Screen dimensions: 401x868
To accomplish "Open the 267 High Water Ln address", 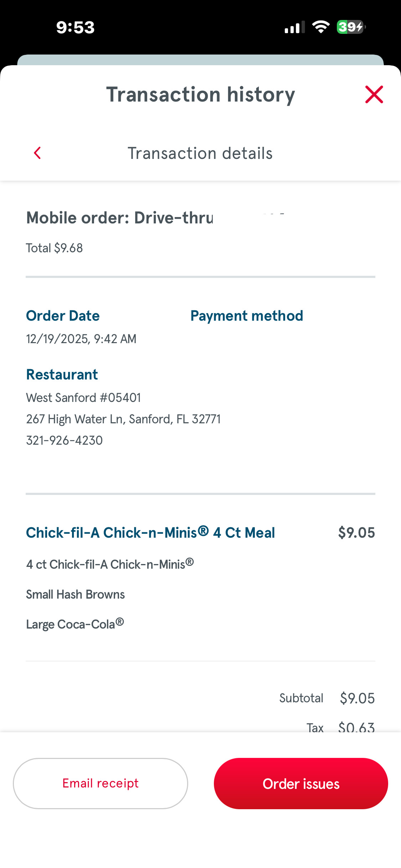I will click(123, 419).
